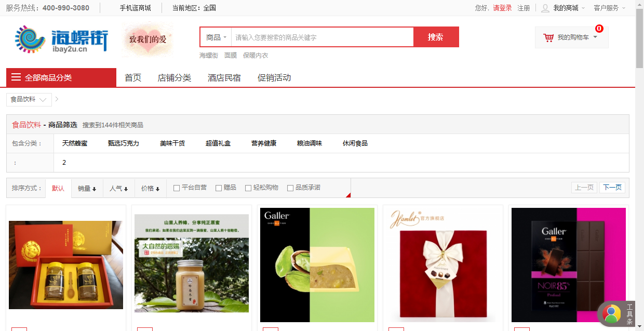Filter by 超值礼盒 category

click(218, 143)
